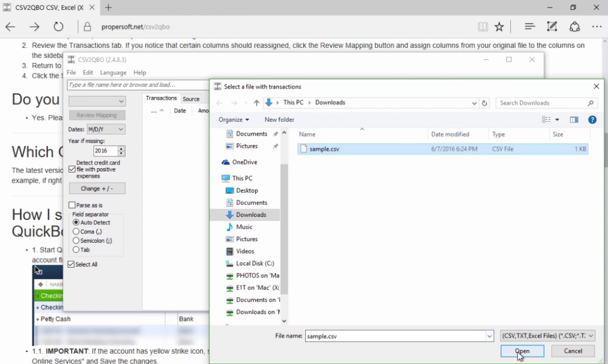Expand the File name history dropdown
608x364 pixels.
[489, 336]
